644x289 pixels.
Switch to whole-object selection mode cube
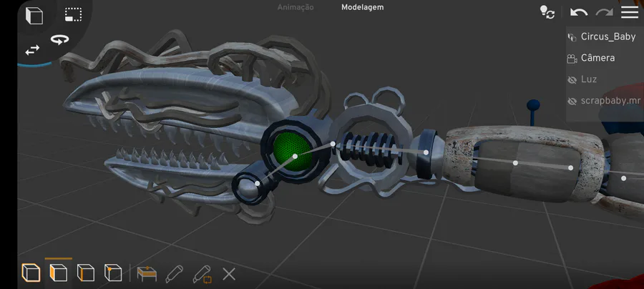31,273
